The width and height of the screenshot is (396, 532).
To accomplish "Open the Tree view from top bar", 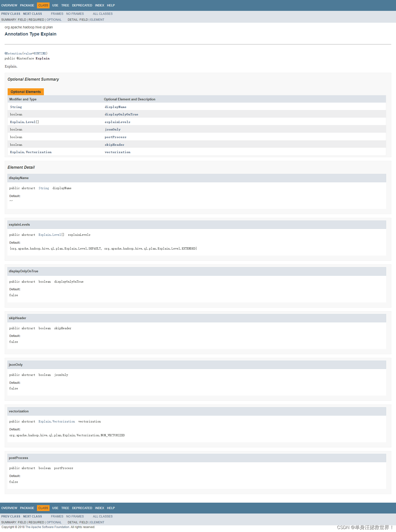I will tap(65, 5).
